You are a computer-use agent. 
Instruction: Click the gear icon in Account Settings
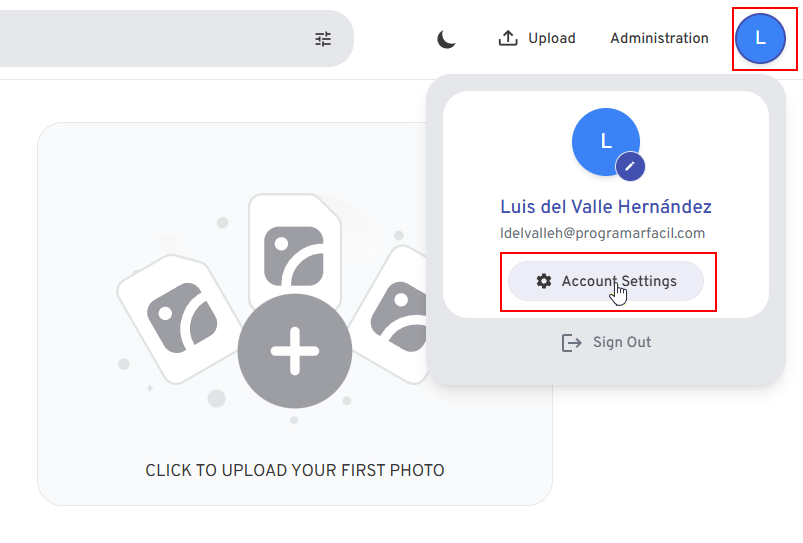[544, 281]
